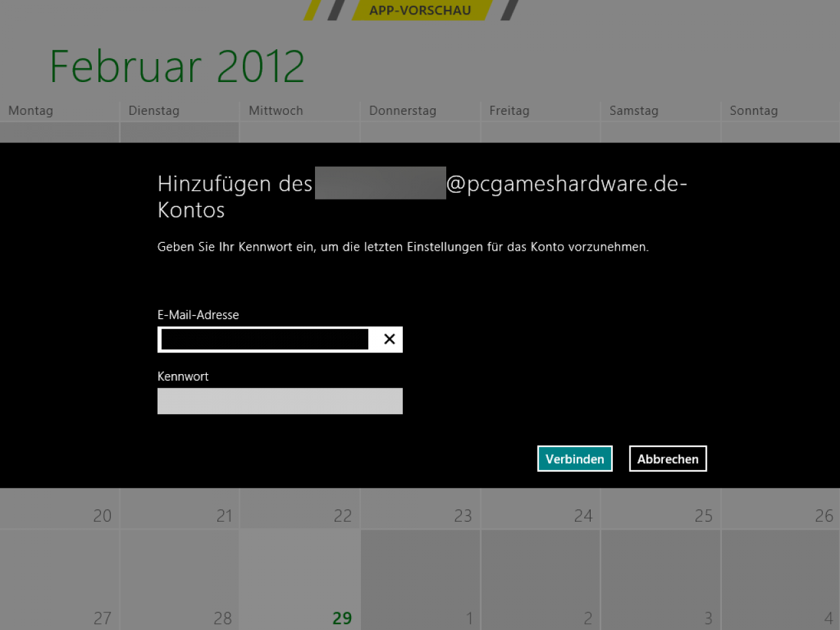This screenshot has height=630, width=840.
Task: Select calendar day 25
Action: click(661, 509)
